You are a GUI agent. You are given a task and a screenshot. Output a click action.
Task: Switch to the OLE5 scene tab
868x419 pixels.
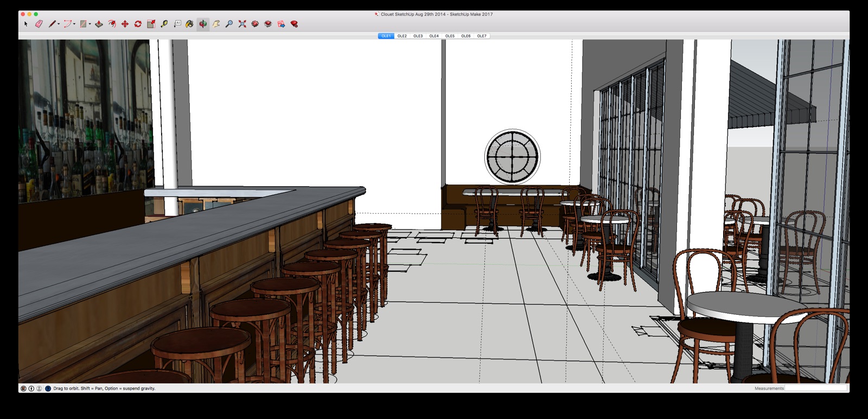450,36
